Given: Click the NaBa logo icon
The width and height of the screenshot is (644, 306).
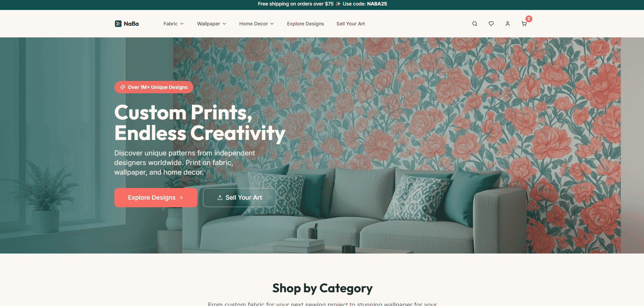Looking at the screenshot, I should 118,24.
